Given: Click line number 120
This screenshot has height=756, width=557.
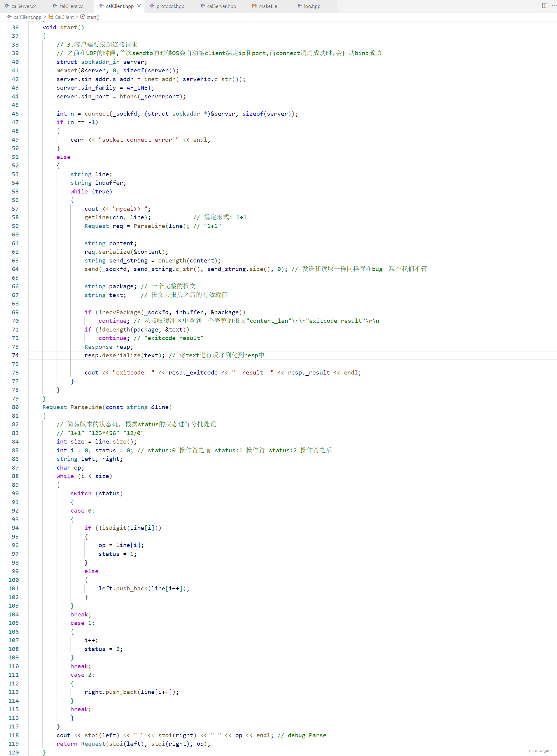Looking at the screenshot, I should [14, 753].
